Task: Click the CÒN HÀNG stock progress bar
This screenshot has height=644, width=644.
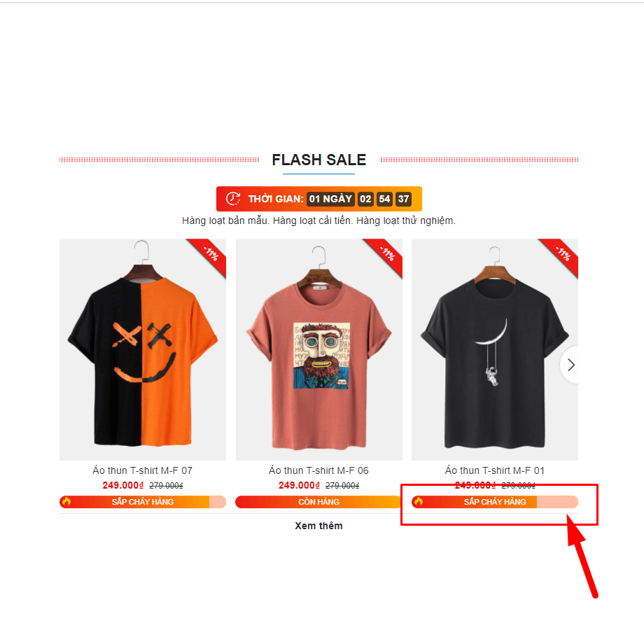Action: coord(318,502)
